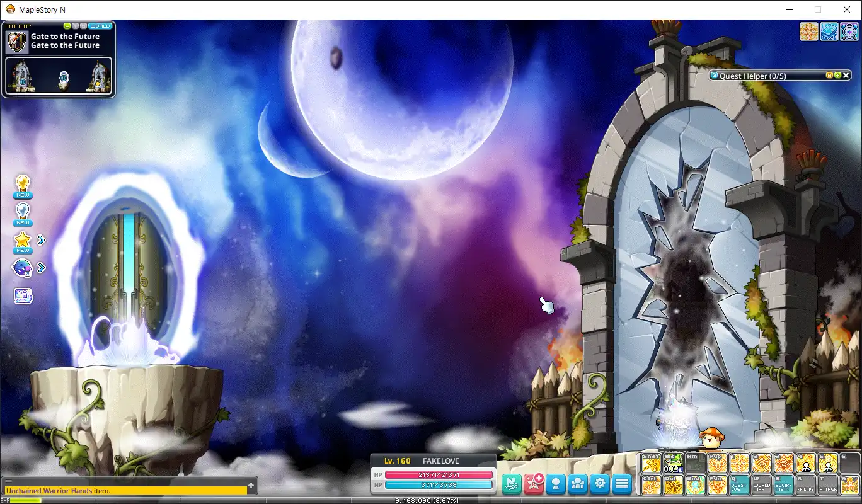
Task: Click the orange ornate buff icon top right
Action: [809, 31]
